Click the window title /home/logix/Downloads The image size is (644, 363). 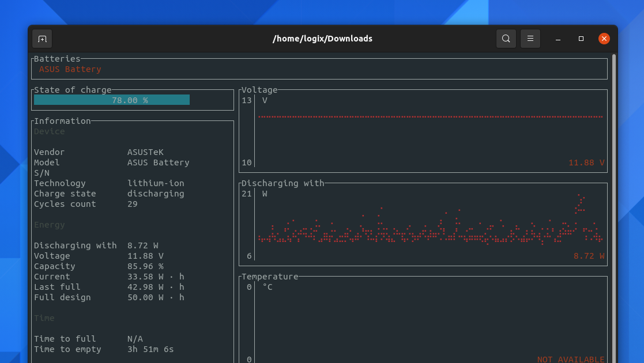coord(322,39)
